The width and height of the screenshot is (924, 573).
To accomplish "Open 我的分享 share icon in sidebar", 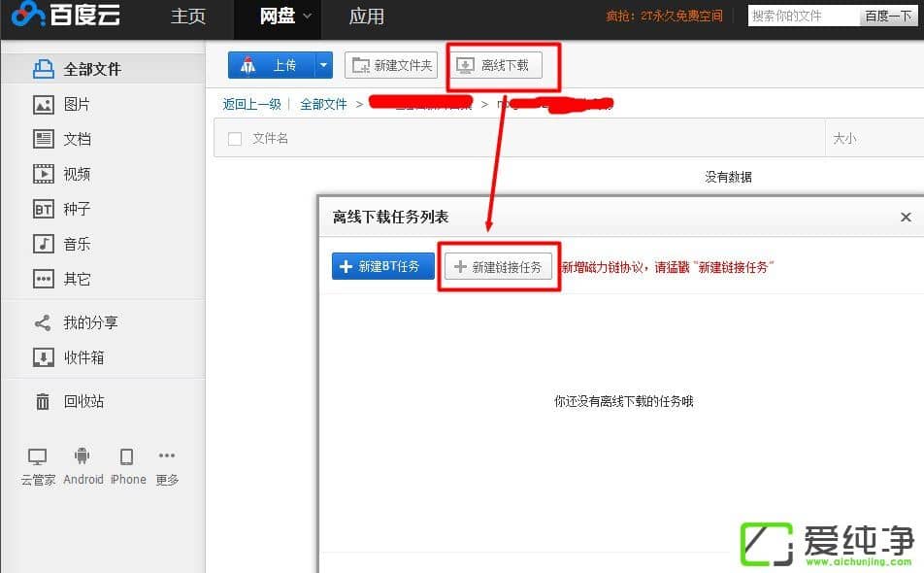I will click(44, 322).
